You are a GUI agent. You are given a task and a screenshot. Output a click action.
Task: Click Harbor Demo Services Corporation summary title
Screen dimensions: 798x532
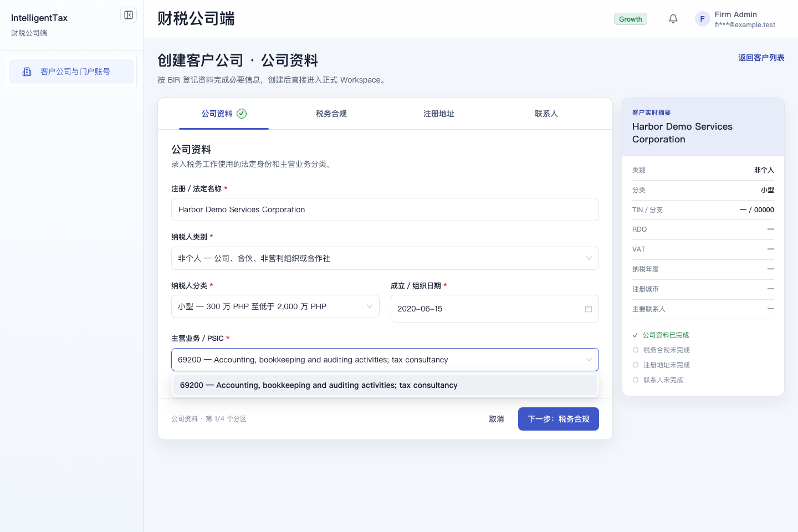click(682, 133)
